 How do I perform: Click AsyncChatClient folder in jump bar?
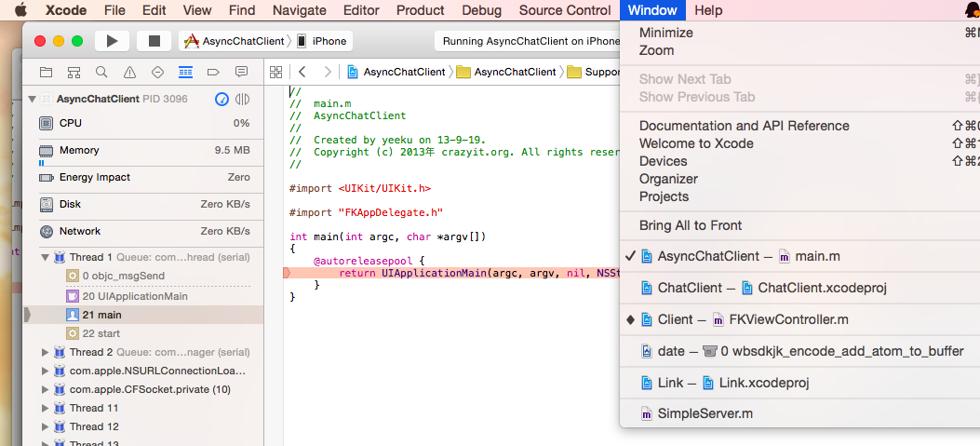click(506, 72)
